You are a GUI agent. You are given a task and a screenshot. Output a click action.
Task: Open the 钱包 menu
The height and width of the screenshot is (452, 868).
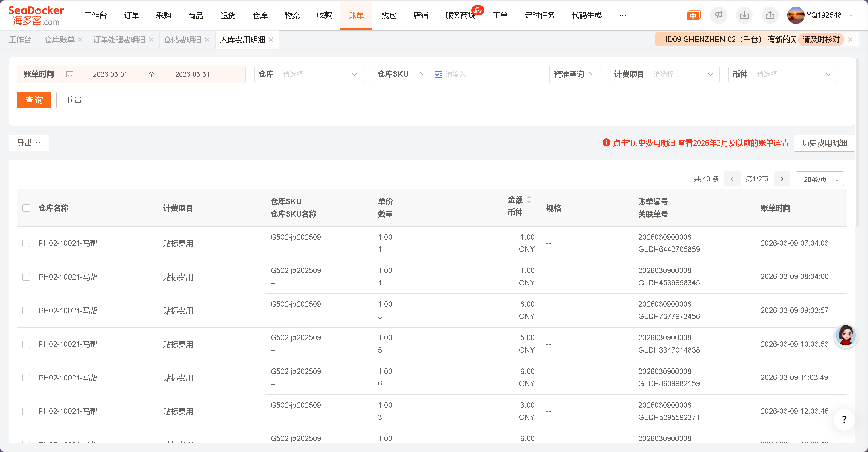pyautogui.click(x=389, y=15)
